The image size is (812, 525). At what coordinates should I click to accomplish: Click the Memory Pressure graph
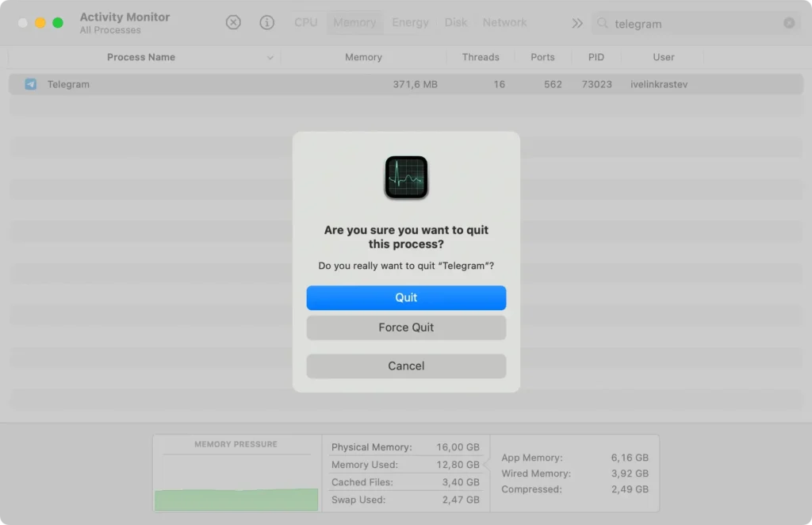[x=236, y=483]
